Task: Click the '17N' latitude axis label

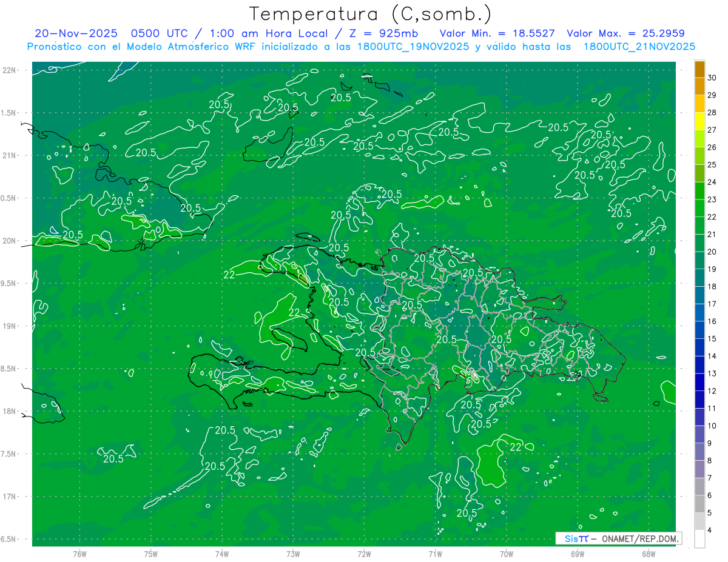Action: (x=10, y=497)
